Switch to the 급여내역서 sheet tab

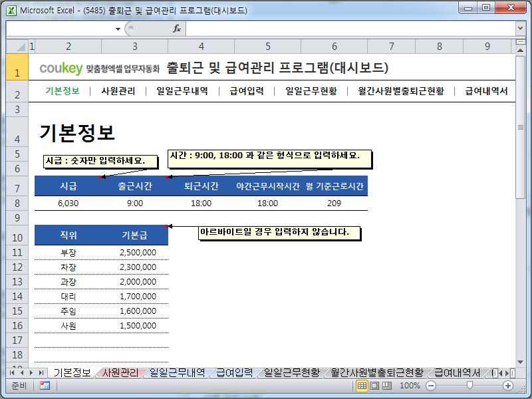(457, 372)
